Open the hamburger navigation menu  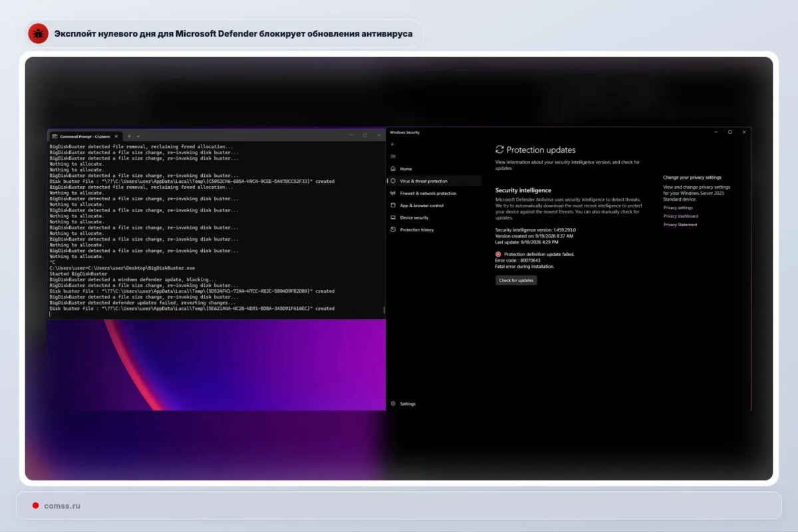[393, 156]
